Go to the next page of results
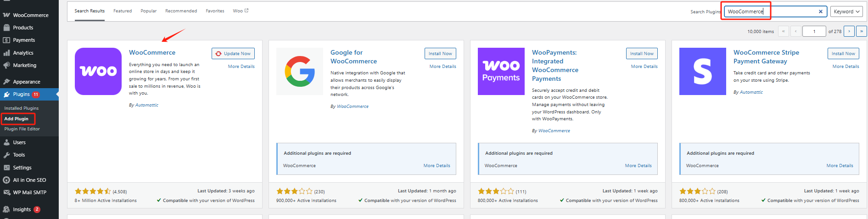 coord(849,31)
